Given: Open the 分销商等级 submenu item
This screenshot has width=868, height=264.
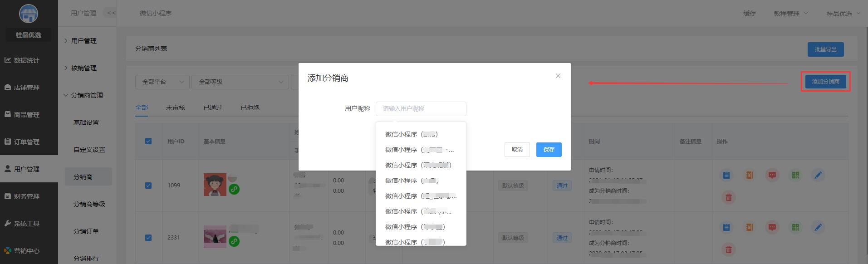Looking at the screenshot, I should (x=88, y=204).
